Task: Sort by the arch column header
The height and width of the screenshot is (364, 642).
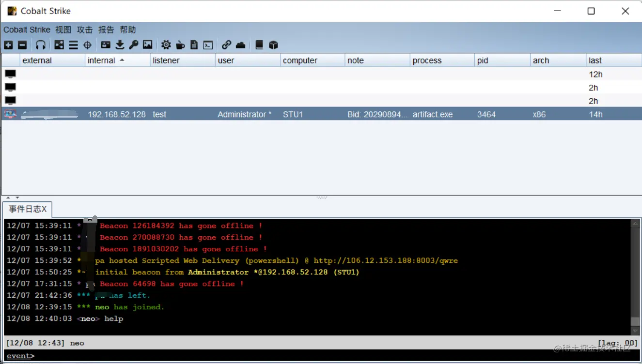Action: 558,61
